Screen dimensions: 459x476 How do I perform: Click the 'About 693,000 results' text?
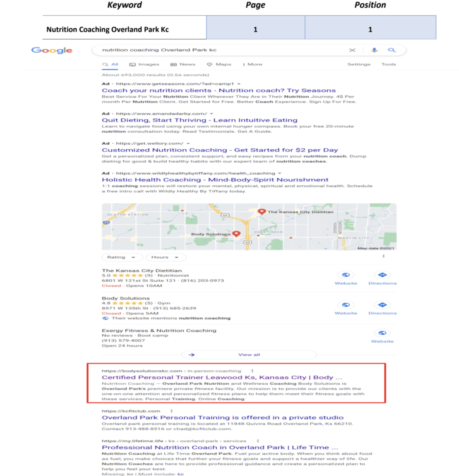click(155, 75)
